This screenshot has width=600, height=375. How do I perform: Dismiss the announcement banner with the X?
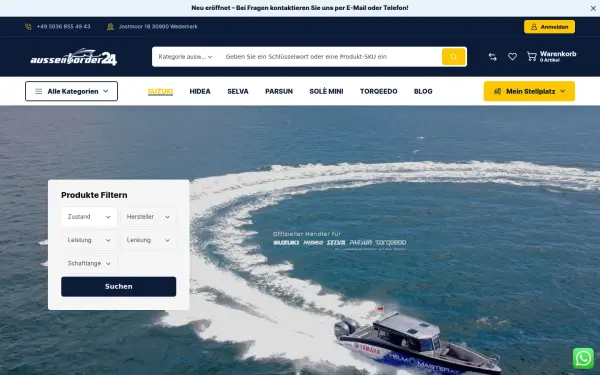click(593, 8)
